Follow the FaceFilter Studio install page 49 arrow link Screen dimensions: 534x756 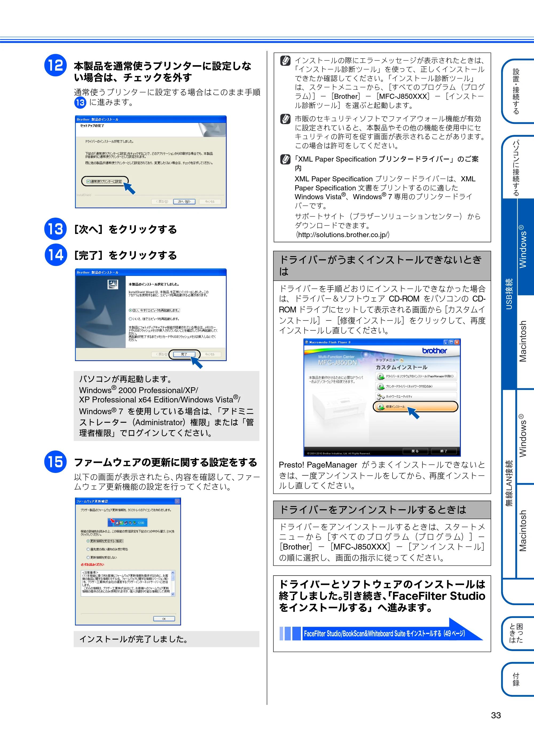pos(381,633)
